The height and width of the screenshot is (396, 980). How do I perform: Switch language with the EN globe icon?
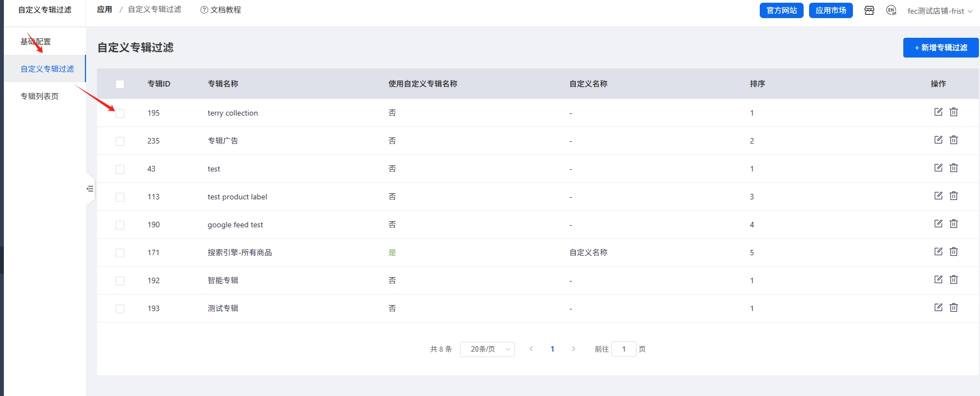point(891,10)
